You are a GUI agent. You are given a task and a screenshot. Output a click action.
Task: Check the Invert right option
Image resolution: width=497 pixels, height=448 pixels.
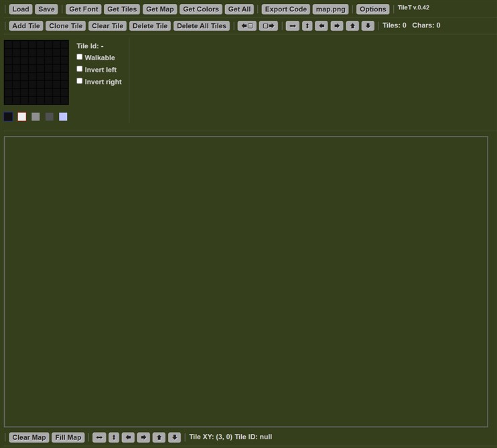click(x=80, y=81)
